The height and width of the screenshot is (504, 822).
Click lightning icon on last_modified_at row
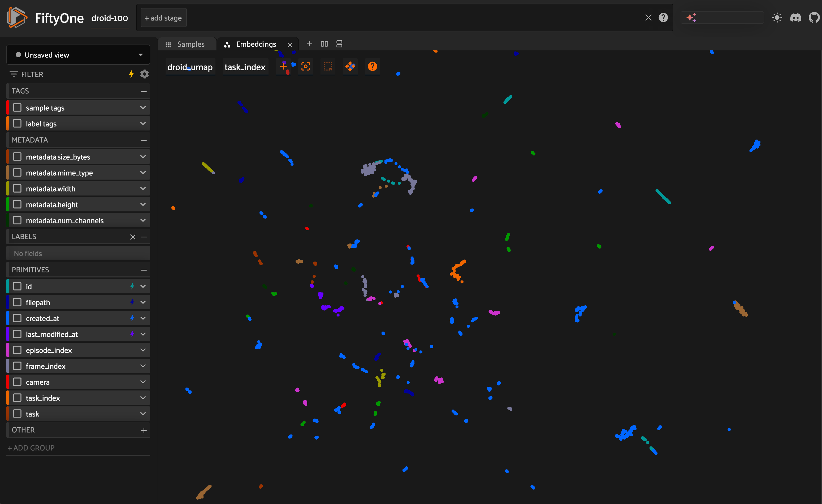pos(132,334)
